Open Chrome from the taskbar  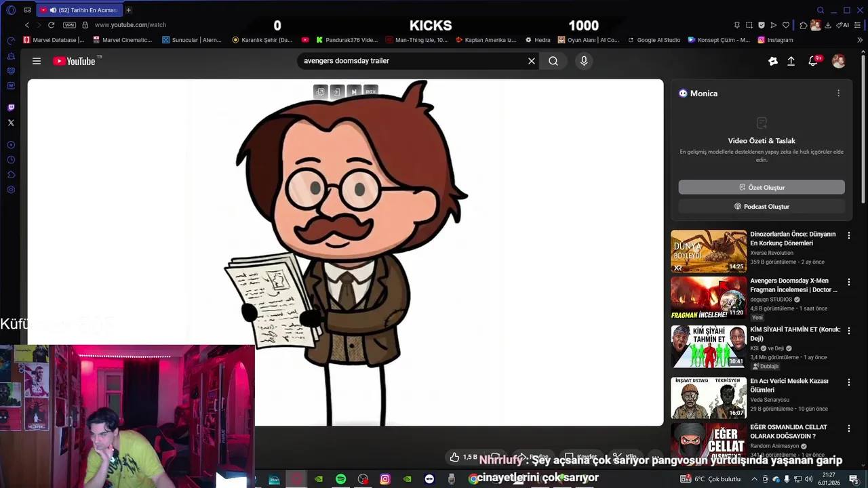(473, 479)
